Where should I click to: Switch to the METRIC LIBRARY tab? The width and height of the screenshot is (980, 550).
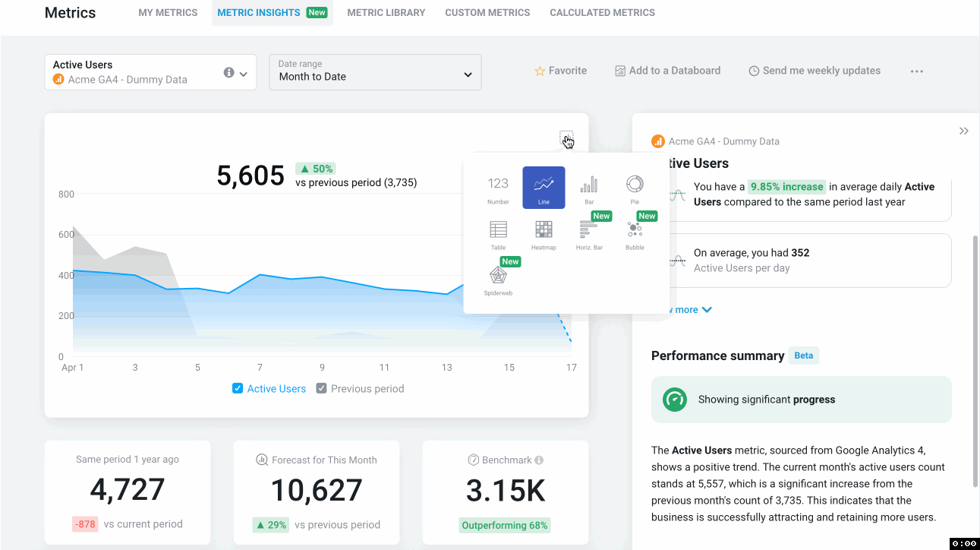386,12
